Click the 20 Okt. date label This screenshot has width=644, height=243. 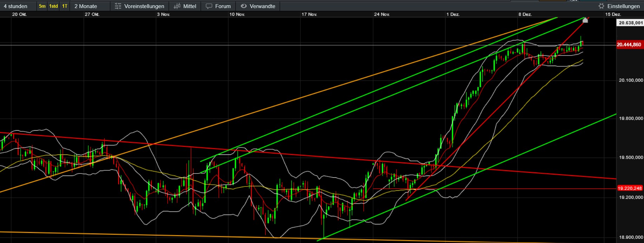coord(19,14)
